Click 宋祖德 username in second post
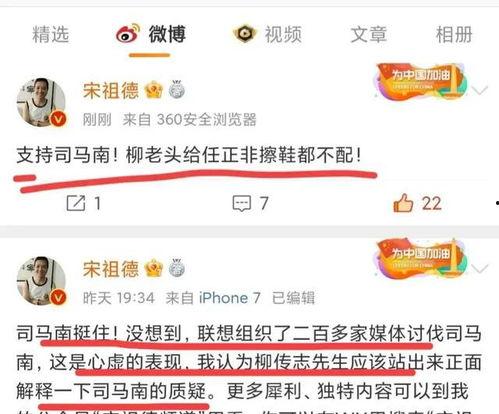This screenshot has width=499, height=414. [x=111, y=269]
